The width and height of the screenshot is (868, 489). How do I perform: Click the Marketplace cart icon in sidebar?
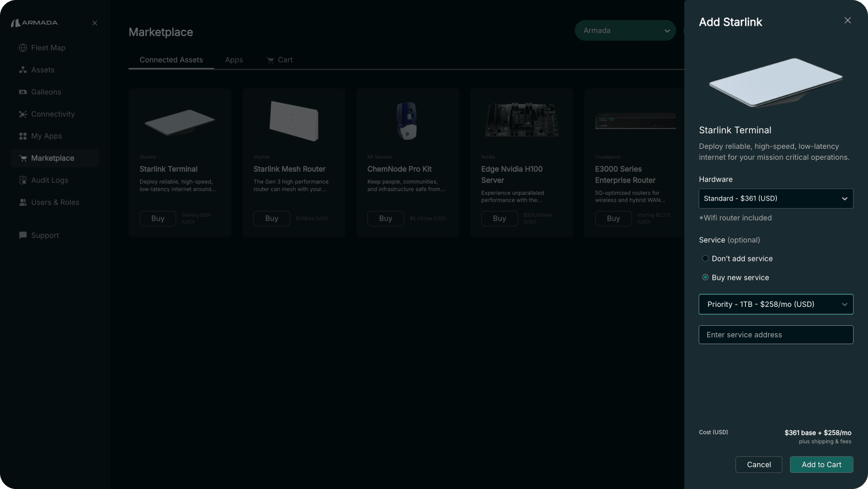(x=23, y=158)
